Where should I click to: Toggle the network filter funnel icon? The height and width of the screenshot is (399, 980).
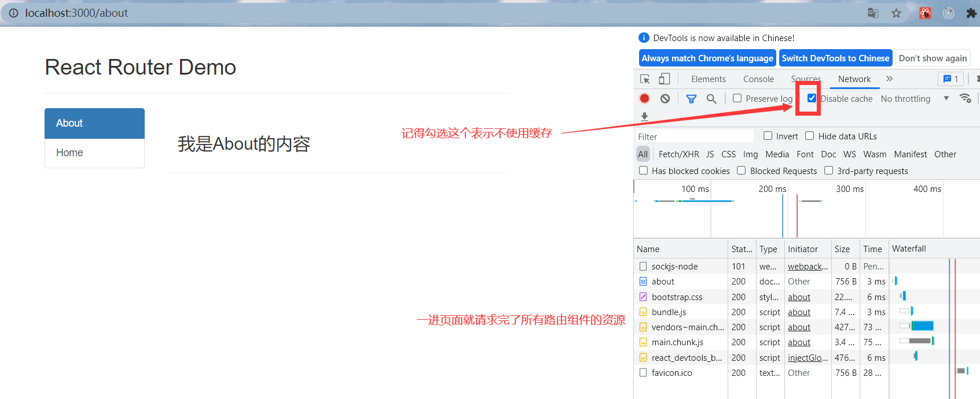[x=691, y=98]
